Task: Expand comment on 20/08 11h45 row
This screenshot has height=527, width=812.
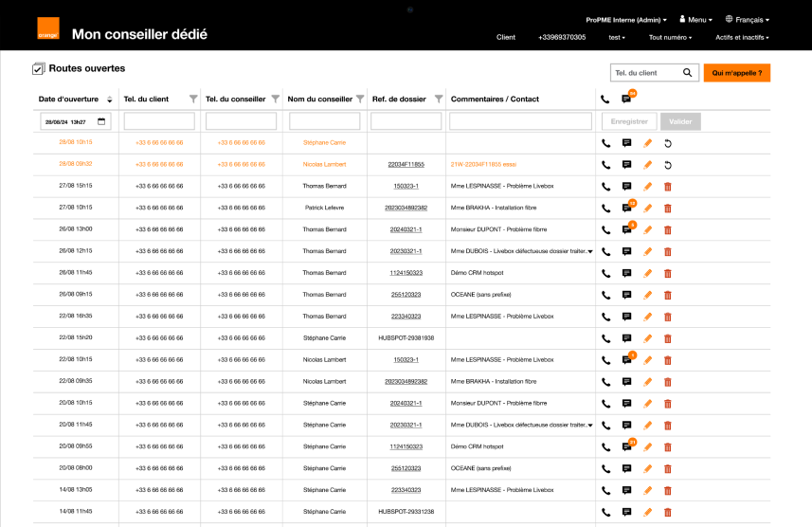Action: tap(590, 425)
